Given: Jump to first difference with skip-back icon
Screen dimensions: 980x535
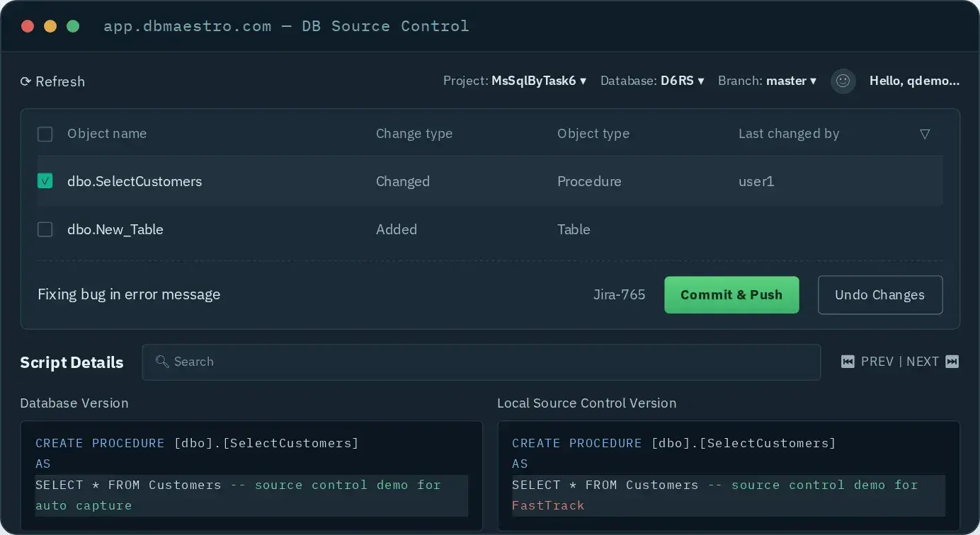Looking at the screenshot, I should point(848,362).
